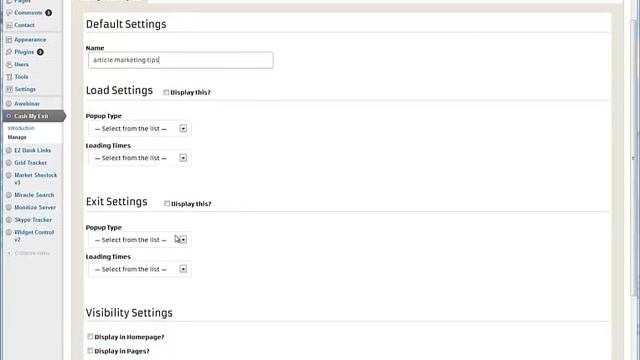The image size is (640, 360).
Task: Click the Settings icon in the sidebar
Action: click(9, 89)
